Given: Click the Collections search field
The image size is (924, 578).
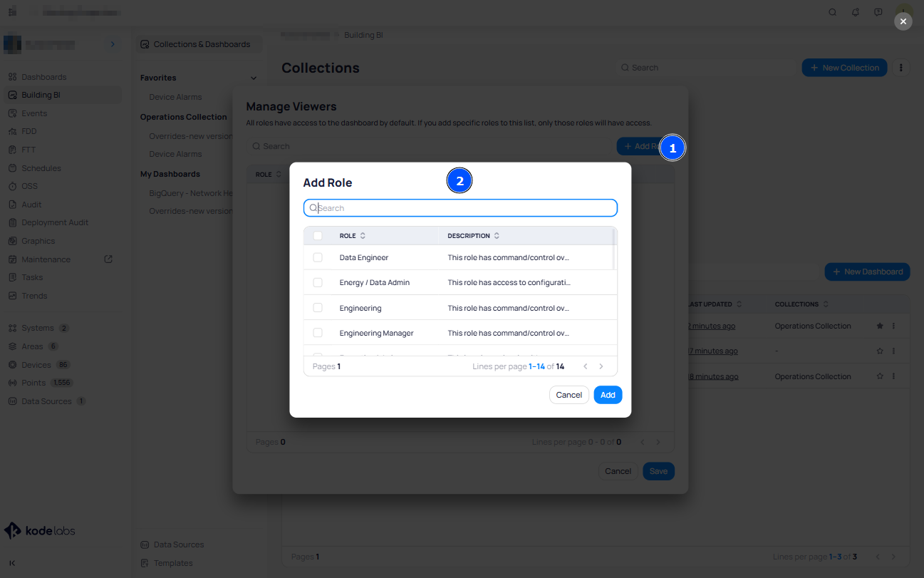Looking at the screenshot, I should click(x=705, y=68).
